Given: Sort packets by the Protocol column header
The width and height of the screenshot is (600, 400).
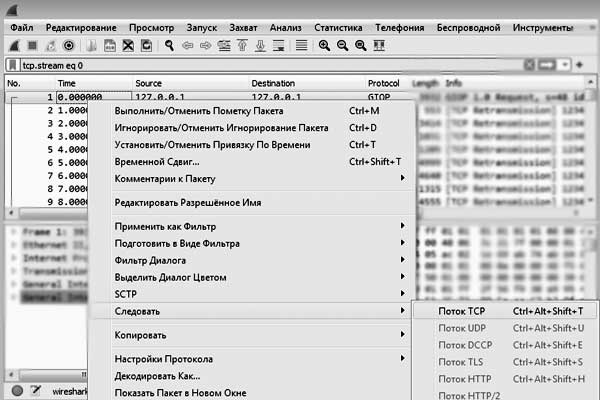Looking at the screenshot, I should tap(386, 83).
